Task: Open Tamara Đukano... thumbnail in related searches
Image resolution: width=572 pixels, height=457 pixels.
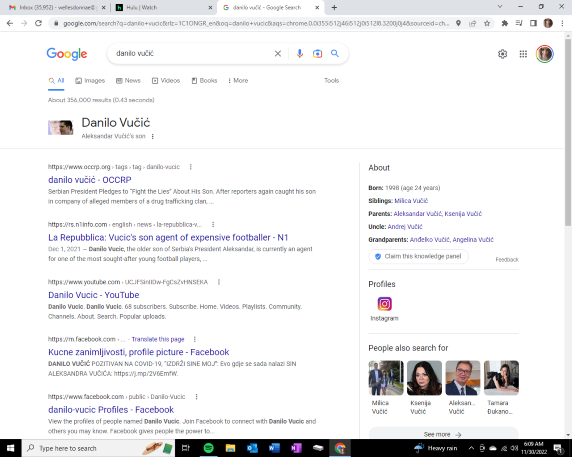Action: [501, 378]
